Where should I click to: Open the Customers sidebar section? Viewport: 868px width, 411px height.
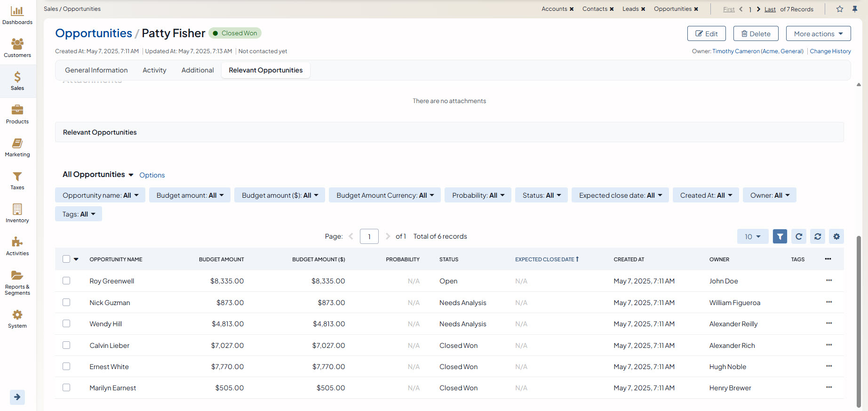click(x=17, y=48)
